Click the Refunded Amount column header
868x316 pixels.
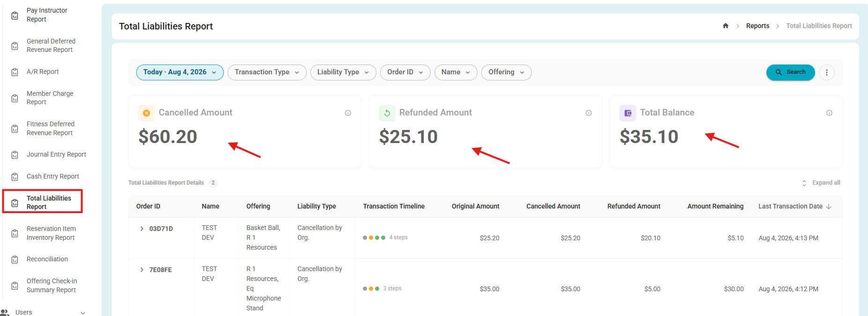pos(634,206)
